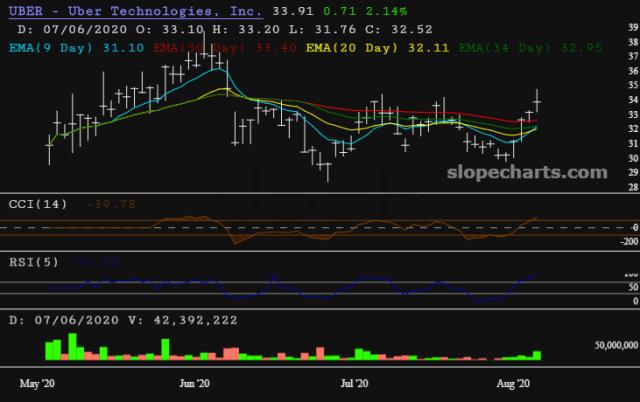Click the Aug '20 date label
The image size is (640, 402).
516,382
